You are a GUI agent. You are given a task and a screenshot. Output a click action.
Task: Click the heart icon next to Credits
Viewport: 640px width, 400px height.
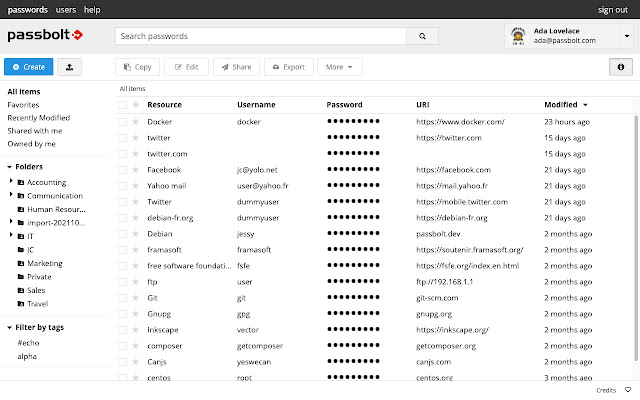[628, 390]
